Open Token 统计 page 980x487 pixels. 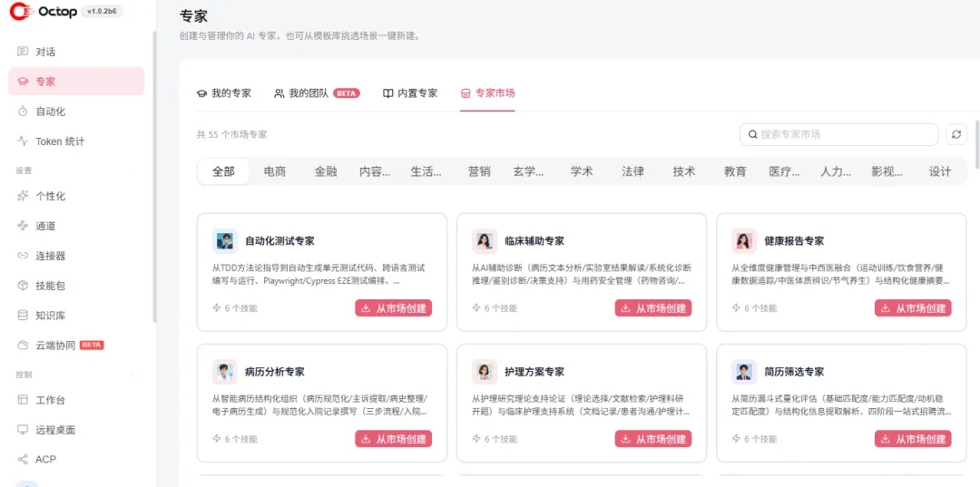click(x=76, y=141)
